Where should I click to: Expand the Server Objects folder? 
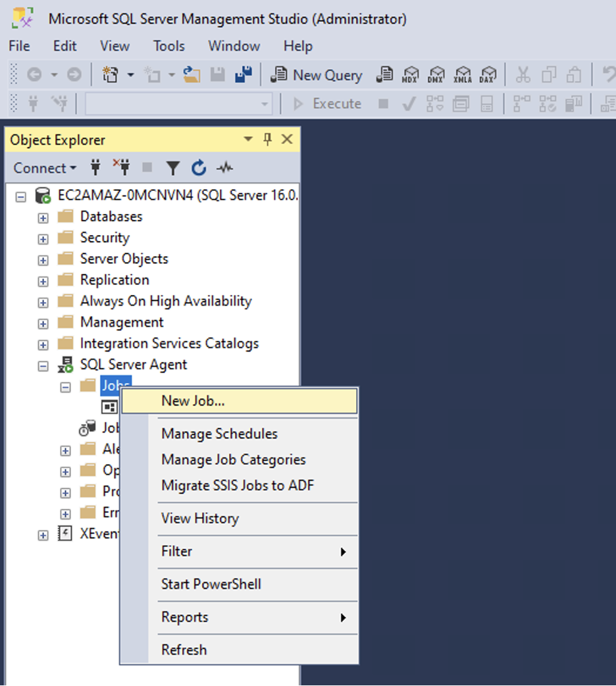pyautogui.click(x=43, y=260)
